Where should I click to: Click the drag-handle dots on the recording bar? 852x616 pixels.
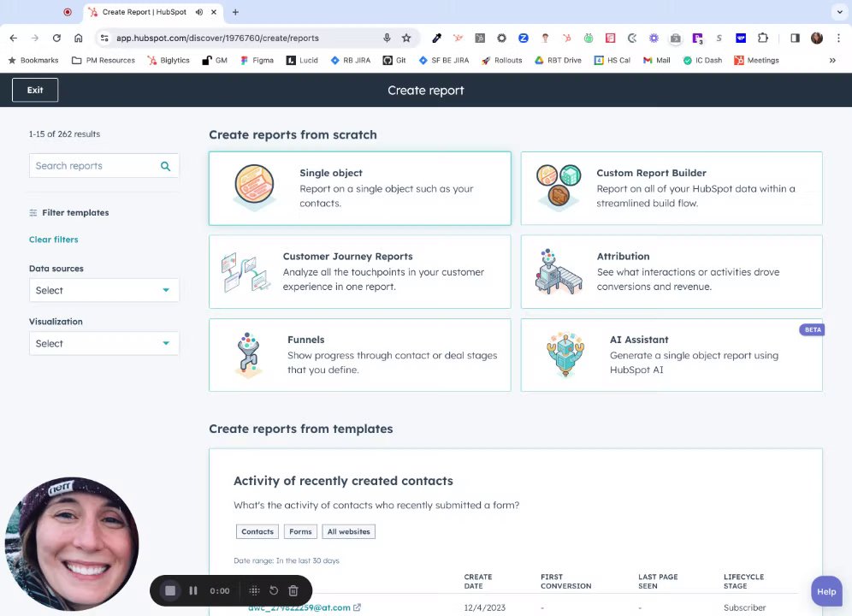(x=254, y=590)
